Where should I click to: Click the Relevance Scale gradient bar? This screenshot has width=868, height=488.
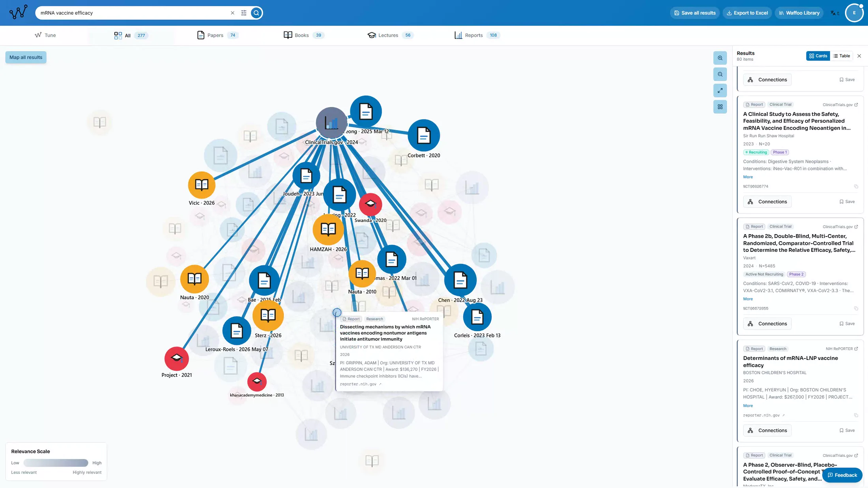click(x=56, y=463)
